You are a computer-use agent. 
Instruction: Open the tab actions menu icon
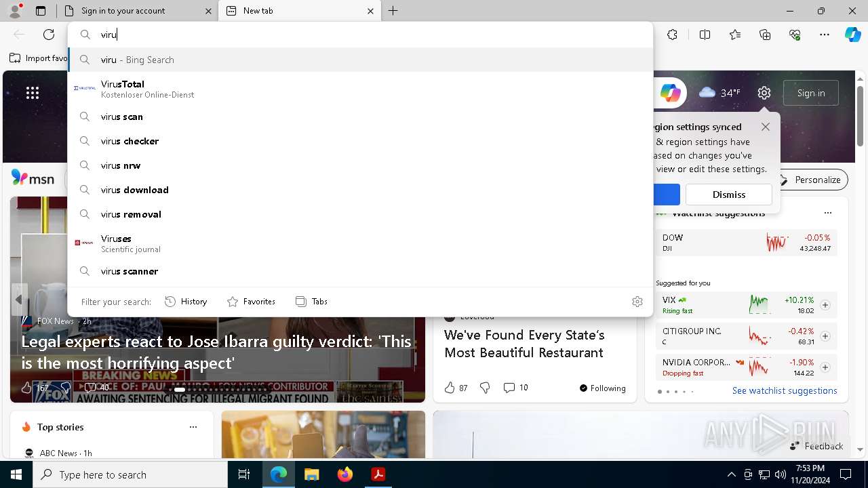(41, 11)
